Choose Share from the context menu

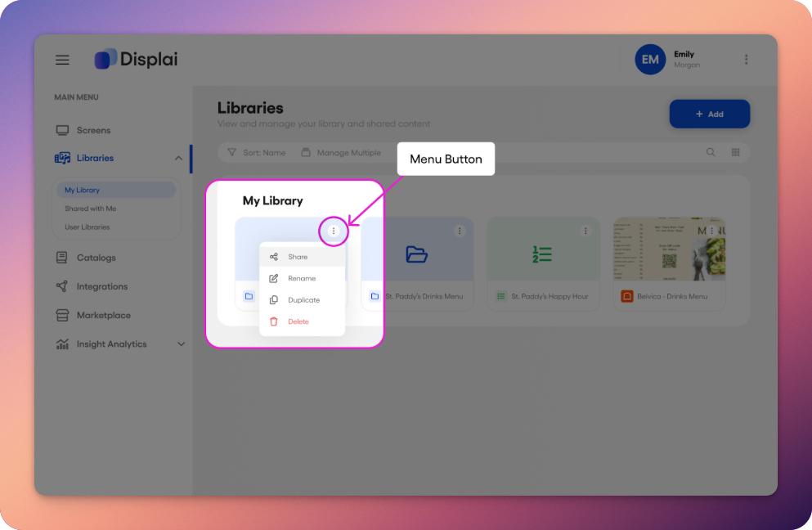click(x=302, y=257)
